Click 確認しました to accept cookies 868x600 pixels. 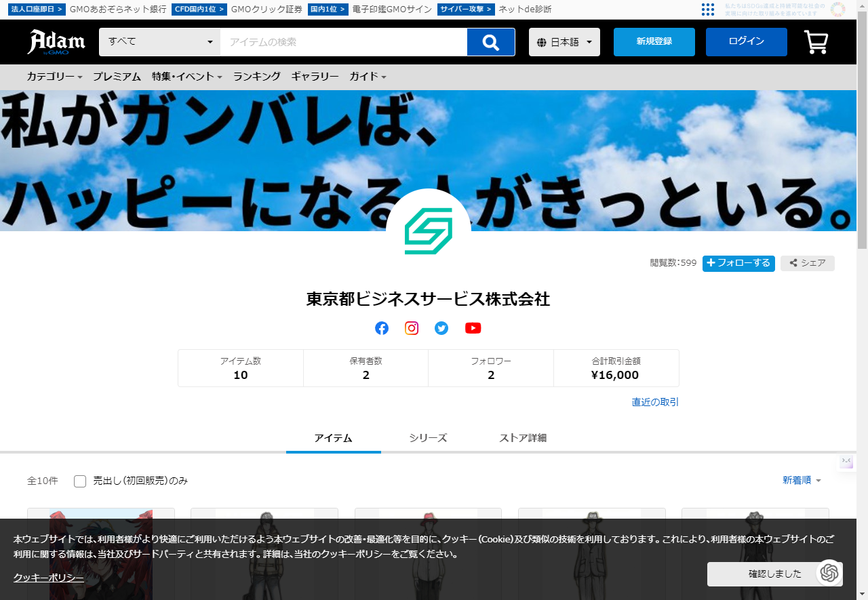tap(774, 574)
